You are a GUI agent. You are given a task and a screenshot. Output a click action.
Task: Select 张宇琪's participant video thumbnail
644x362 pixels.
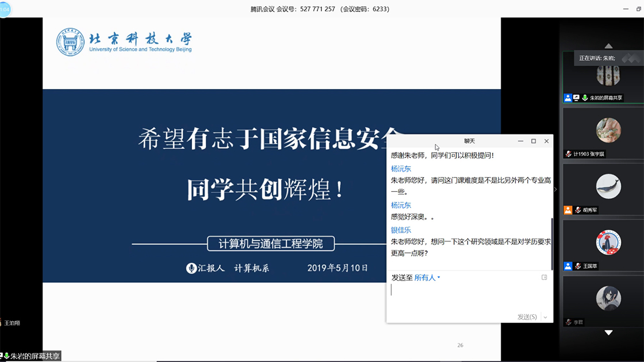click(x=608, y=130)
